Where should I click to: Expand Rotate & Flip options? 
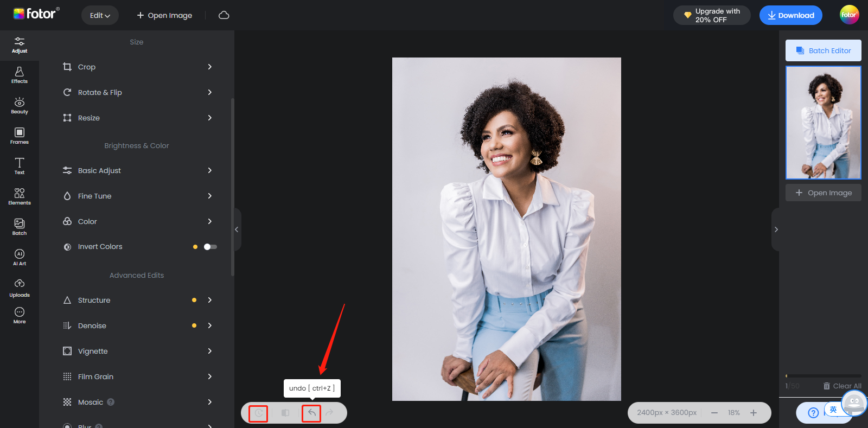point(137,92)
